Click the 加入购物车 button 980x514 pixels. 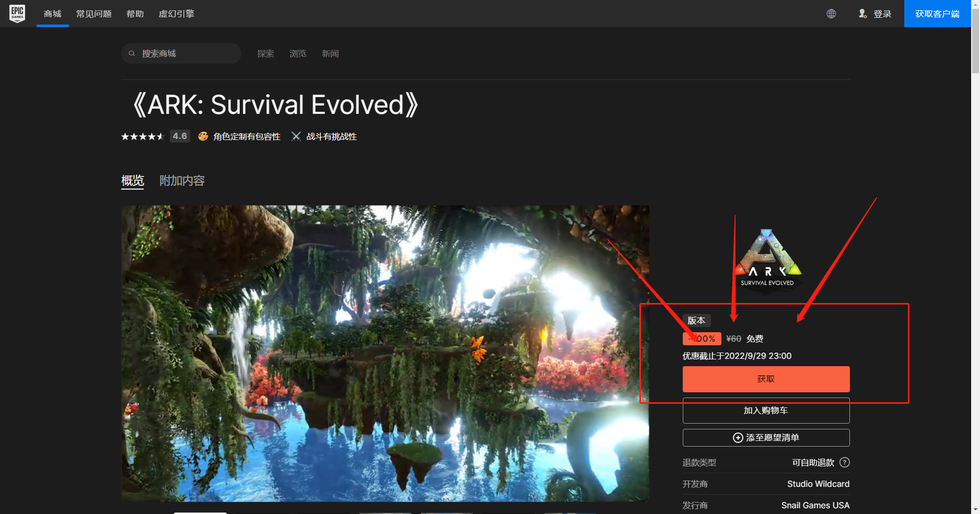click(x=765, y=411)
